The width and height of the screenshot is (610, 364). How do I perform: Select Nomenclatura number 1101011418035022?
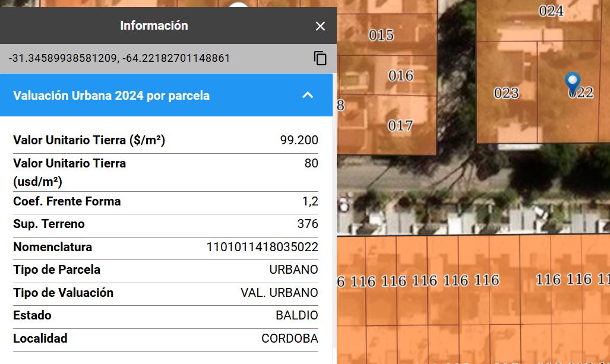point(262,247)
